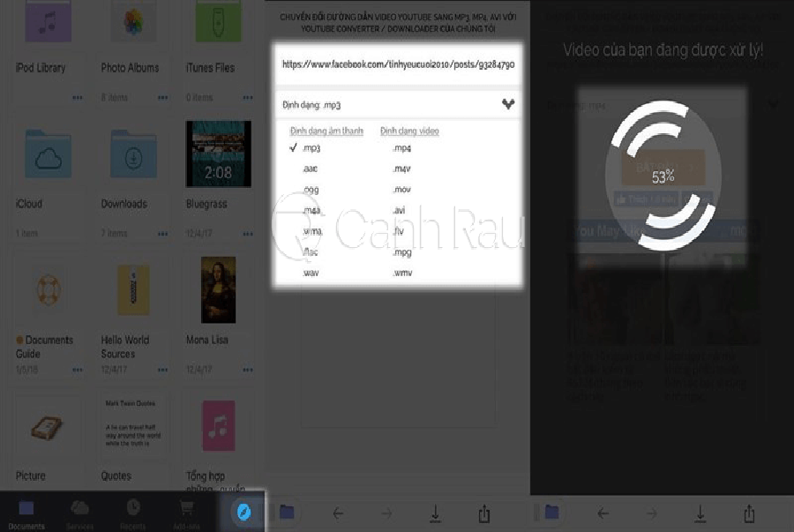This screenshot has height=532, width=794.
Task: Tap the download arrow in middle toolbar
Action: click(435, 513)
